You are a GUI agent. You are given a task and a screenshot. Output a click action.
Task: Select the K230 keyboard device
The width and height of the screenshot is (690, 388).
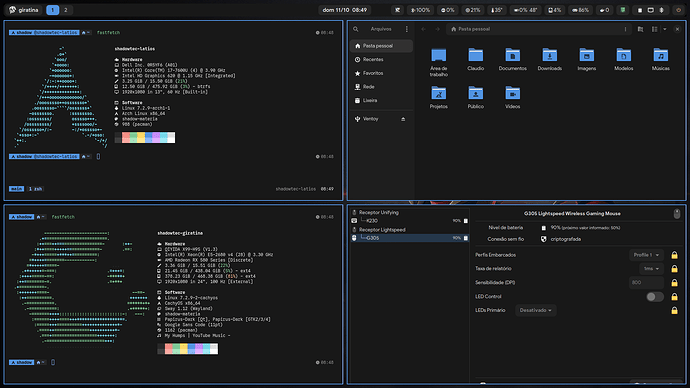410,221
